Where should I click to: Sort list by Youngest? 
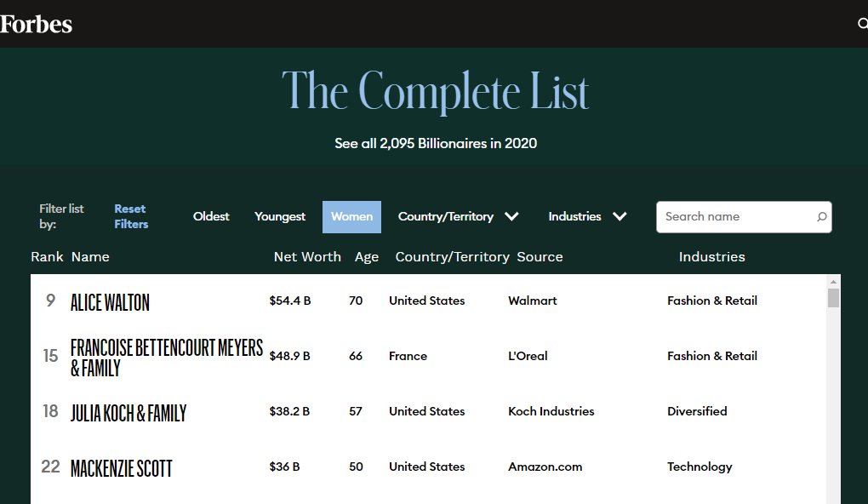pos(280,217)
